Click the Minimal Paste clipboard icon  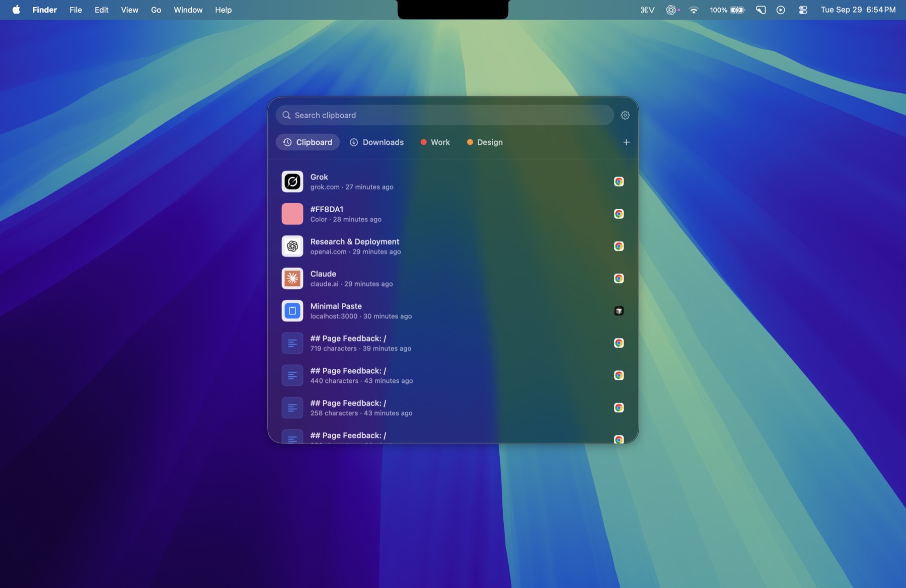pos(292,311)
